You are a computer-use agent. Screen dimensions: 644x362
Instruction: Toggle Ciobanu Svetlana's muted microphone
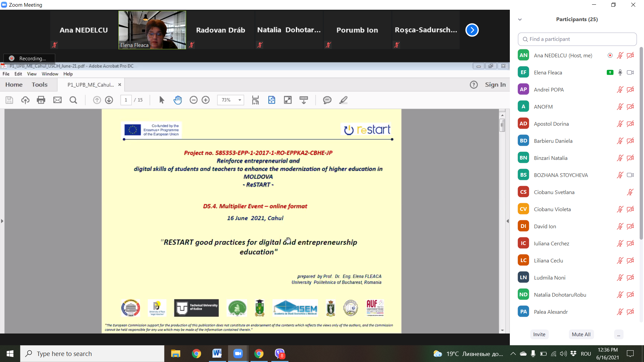630,192
